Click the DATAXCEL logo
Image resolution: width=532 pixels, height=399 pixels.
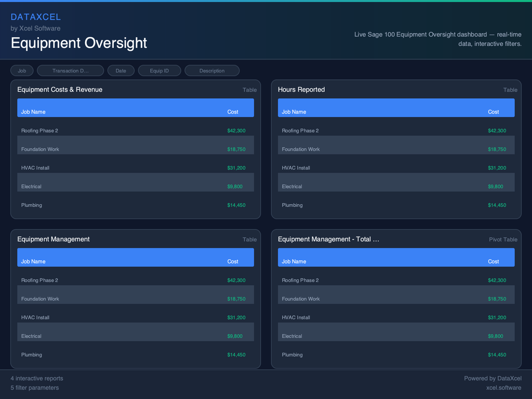35,17
